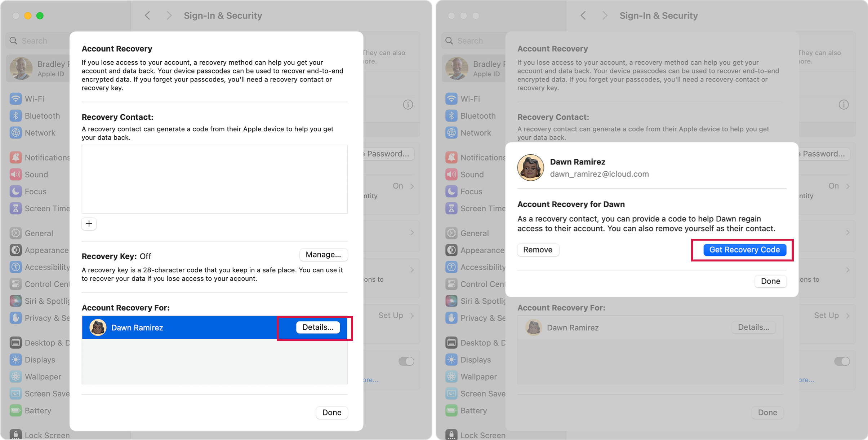Click Remove recovery contact button
Image resolution: width=868 pixels, height=440 pixels.
(537, 250)
